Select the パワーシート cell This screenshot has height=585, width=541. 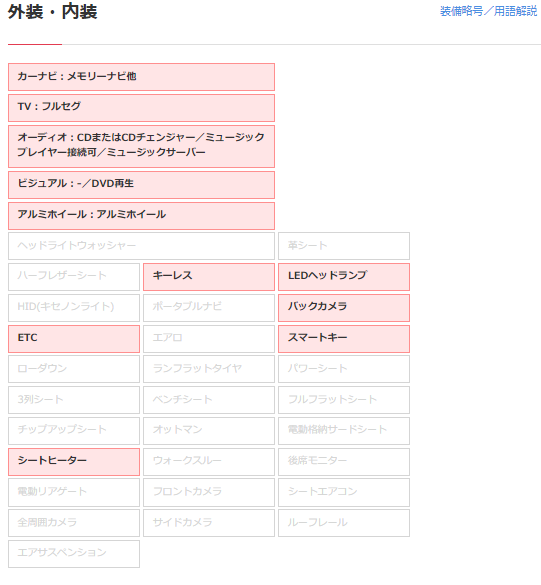(344, 369)
